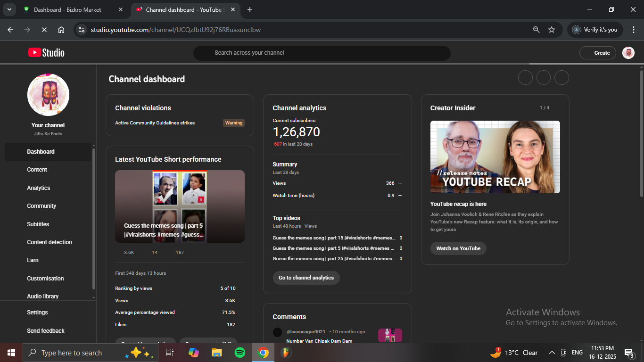Expand the tab search dropdown arrow
This screenshot has height=362, width=644.
click(9, 9)
